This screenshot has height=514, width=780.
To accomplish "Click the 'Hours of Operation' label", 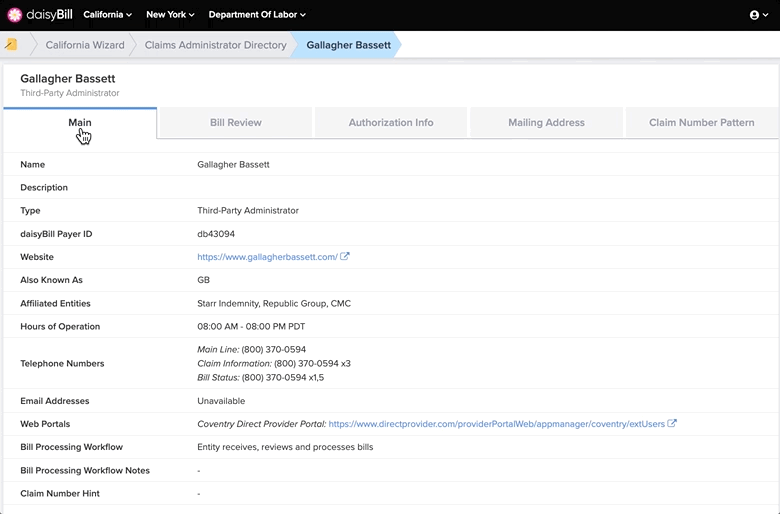I will 60,326.
